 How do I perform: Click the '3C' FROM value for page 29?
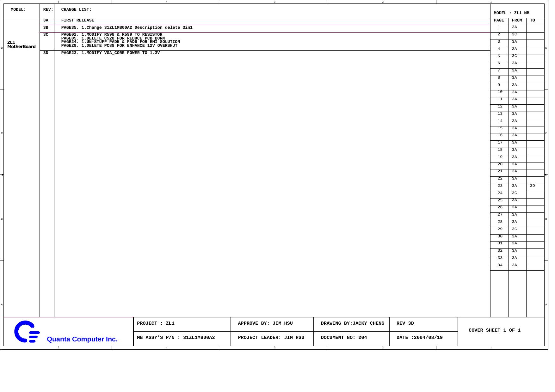[514, 229]
